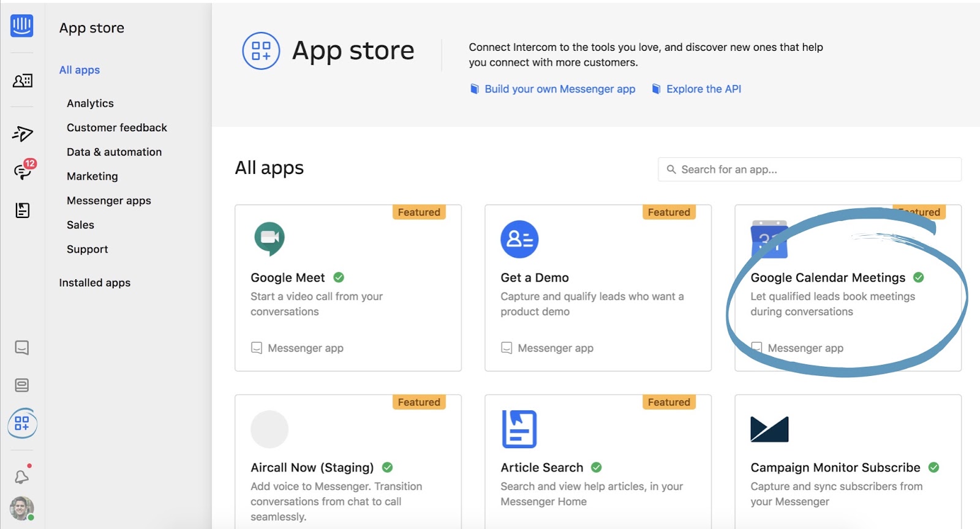Select the Data & automation category
The image size is (980, 529).
[x=115, y=152]
